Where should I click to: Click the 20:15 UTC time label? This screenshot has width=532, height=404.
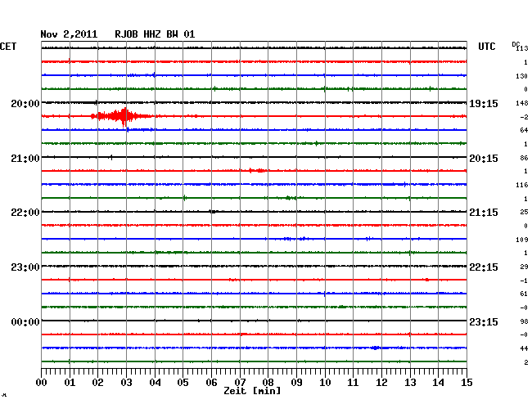(x=484, y=159)
